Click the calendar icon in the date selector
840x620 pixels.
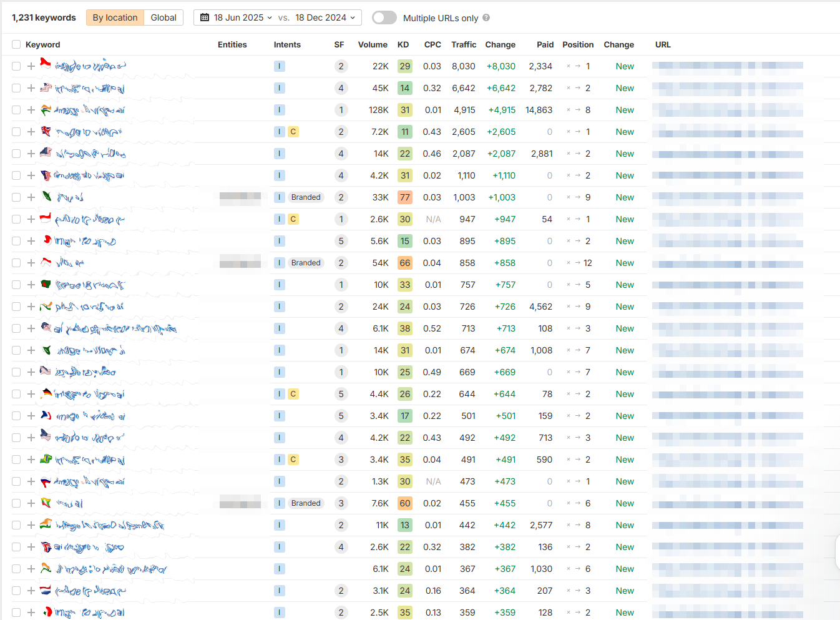[205, 17]
